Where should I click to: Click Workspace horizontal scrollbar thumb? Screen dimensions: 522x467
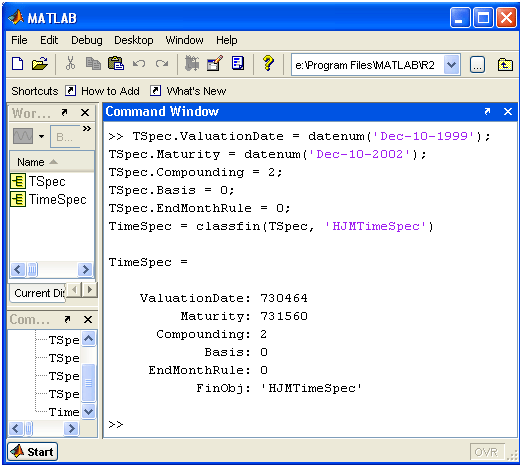(32, 269)
